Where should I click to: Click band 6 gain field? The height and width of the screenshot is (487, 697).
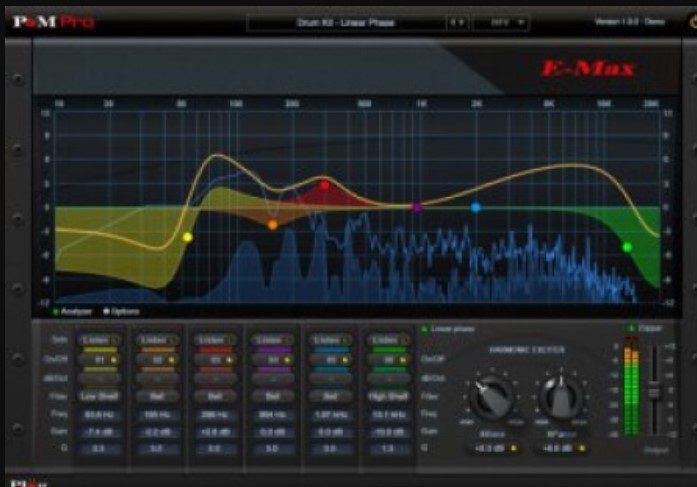pyautogui.click(x=389, y=432)
